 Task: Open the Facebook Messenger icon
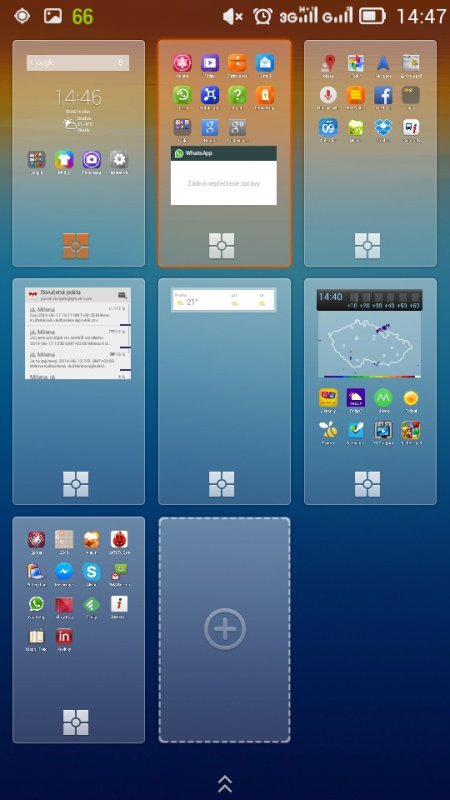[64, 571]
